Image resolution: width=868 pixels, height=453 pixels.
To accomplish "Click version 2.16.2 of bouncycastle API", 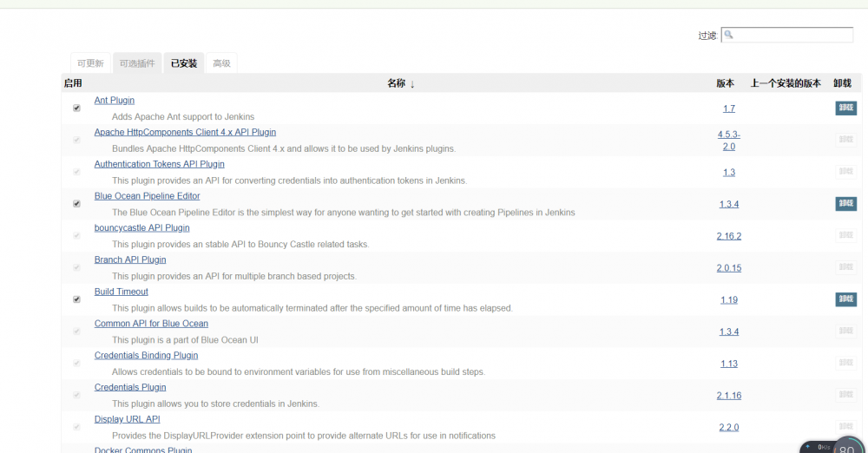I will [729, 236].
